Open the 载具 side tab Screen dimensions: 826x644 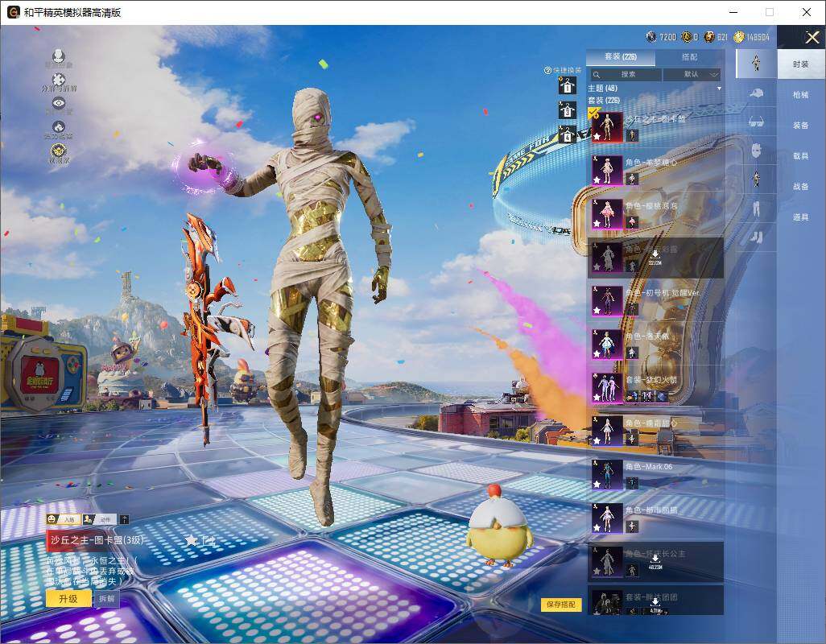(801, 156)
